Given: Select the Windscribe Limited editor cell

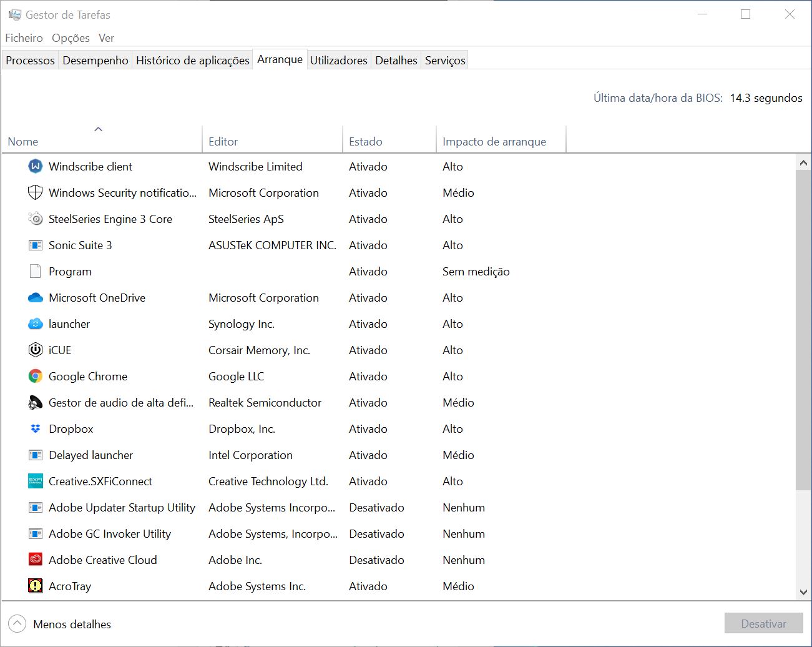Looking at the screenshot, I should pyautogui.click(x=255, y=166).
